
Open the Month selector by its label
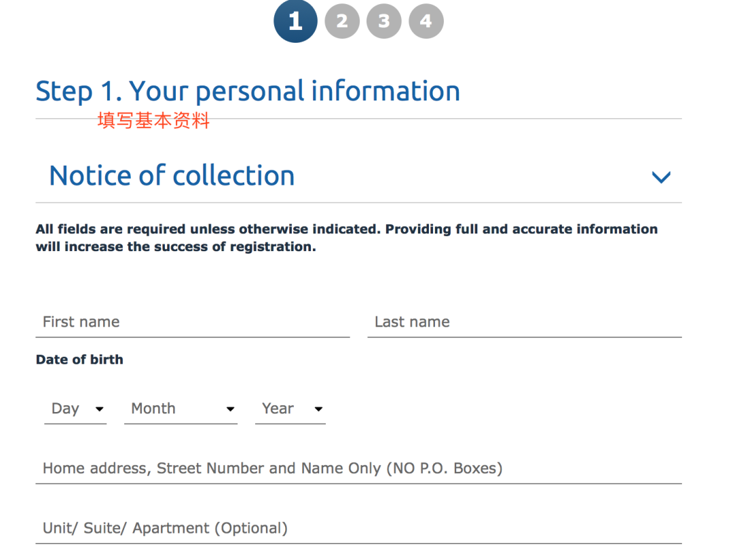coord(153,409)
